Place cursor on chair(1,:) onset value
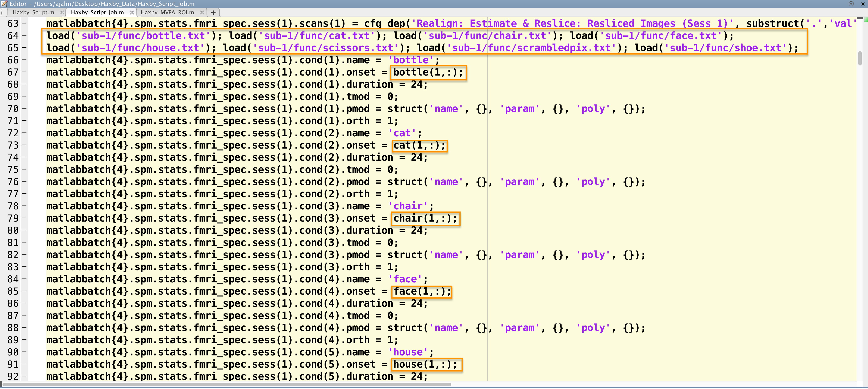 (425, 218)
